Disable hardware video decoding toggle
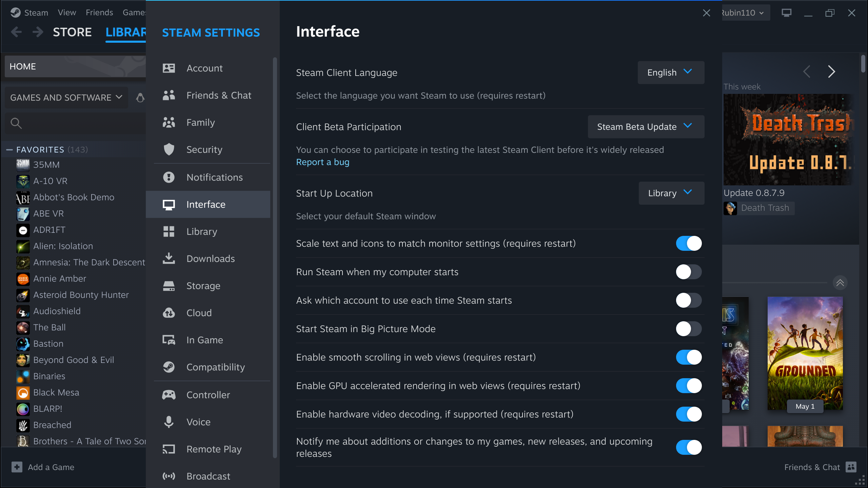 pos(689,414)
